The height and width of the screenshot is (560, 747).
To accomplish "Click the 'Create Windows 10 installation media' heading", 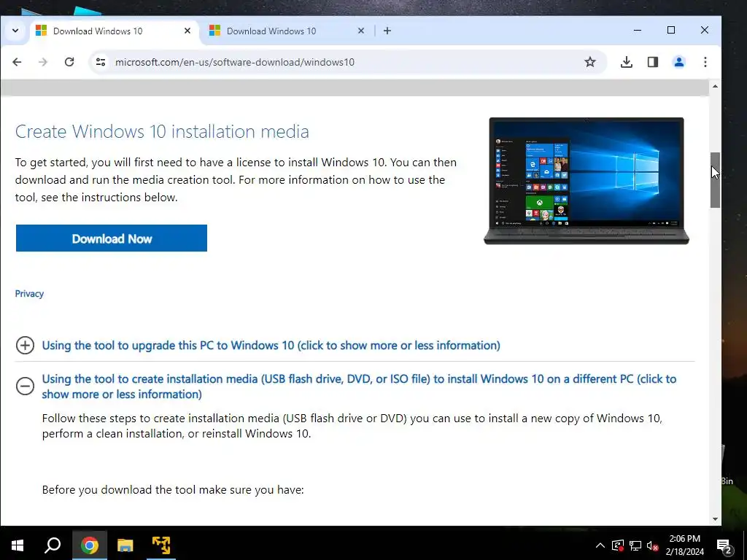I will (162, 131).
